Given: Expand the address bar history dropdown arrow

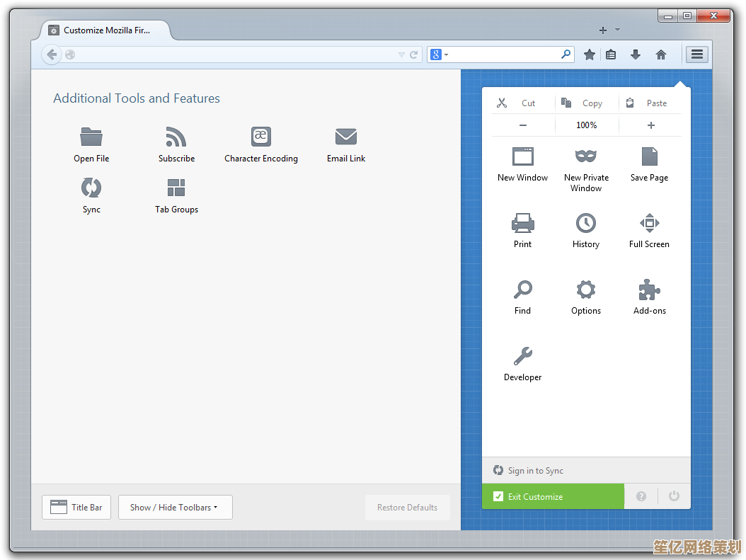Looking at the screenshot, I should pos(401,55).
